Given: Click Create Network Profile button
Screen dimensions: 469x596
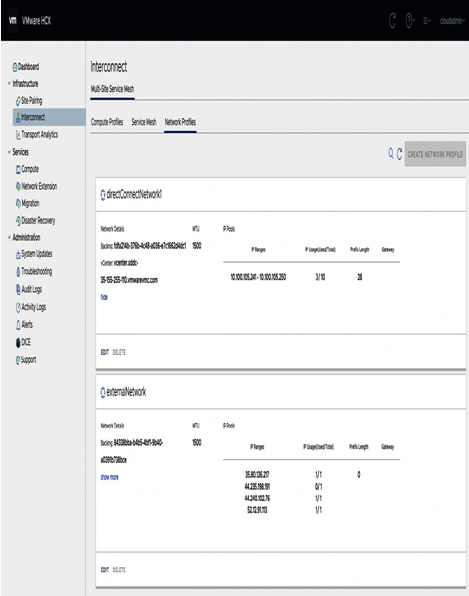Looking at the screenshot, I should pos(435,154).
